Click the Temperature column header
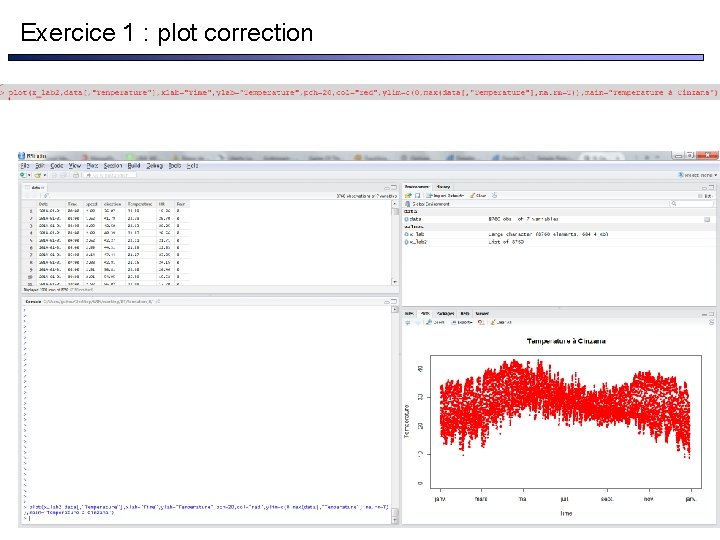The width and height of the screenshot is (720, 540). (x=140, y=204)
